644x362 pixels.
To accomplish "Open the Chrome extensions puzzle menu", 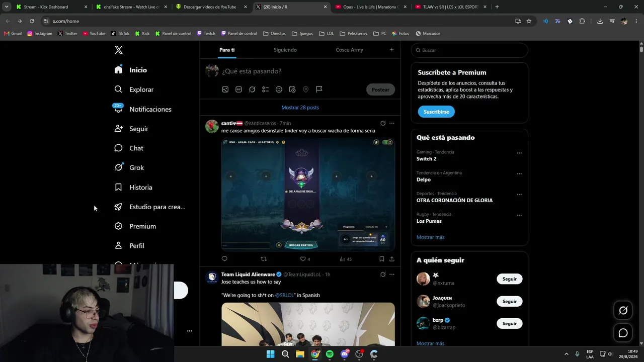I will coord(582,21).
